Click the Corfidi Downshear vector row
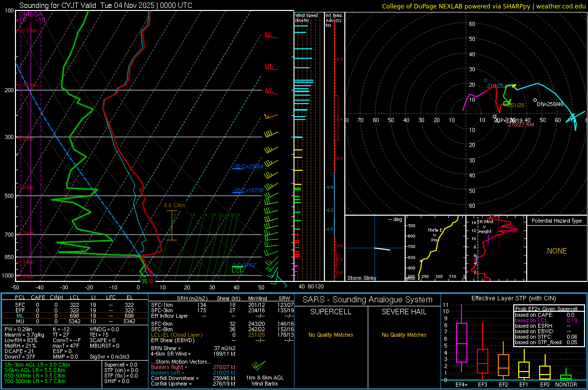 pos(193,378)
